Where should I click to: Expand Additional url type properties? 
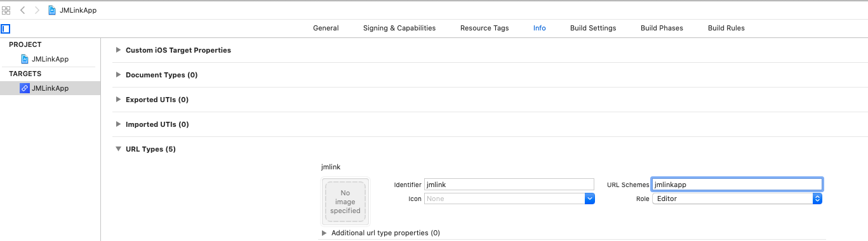tap(324, 233)
